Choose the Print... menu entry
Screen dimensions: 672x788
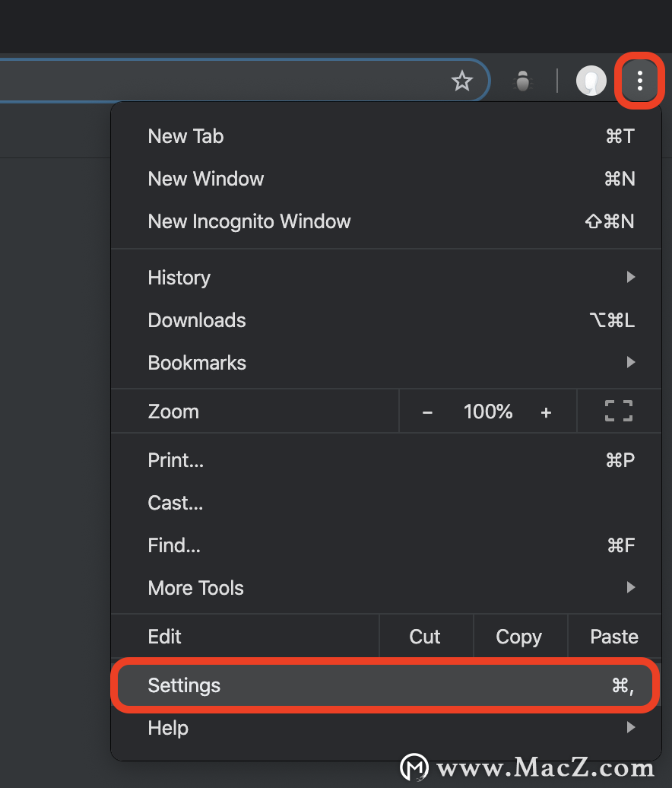point(385,460)
